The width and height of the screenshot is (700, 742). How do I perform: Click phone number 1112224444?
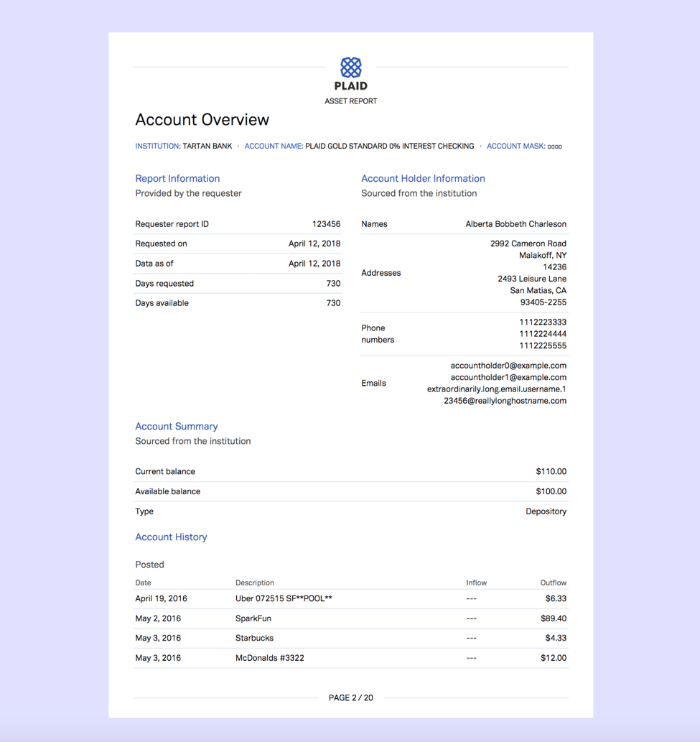click(542, 334)
